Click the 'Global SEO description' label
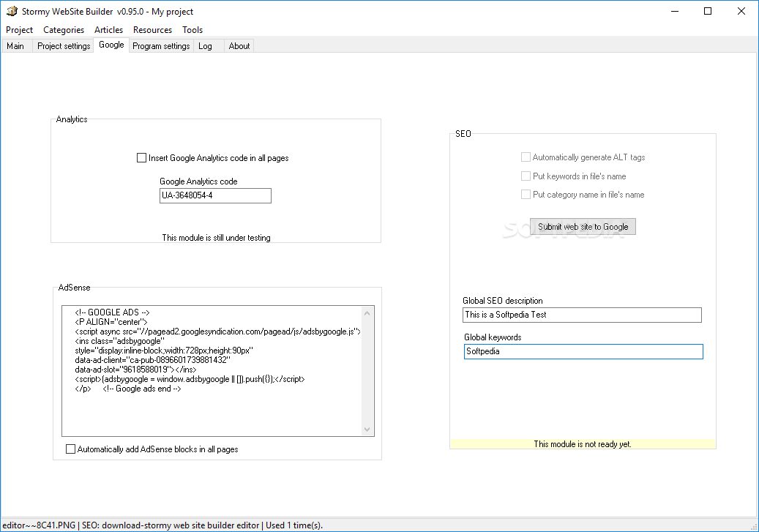Image resolution: width=759 pixels, height=532 pixels. click(x=502, y=301)
